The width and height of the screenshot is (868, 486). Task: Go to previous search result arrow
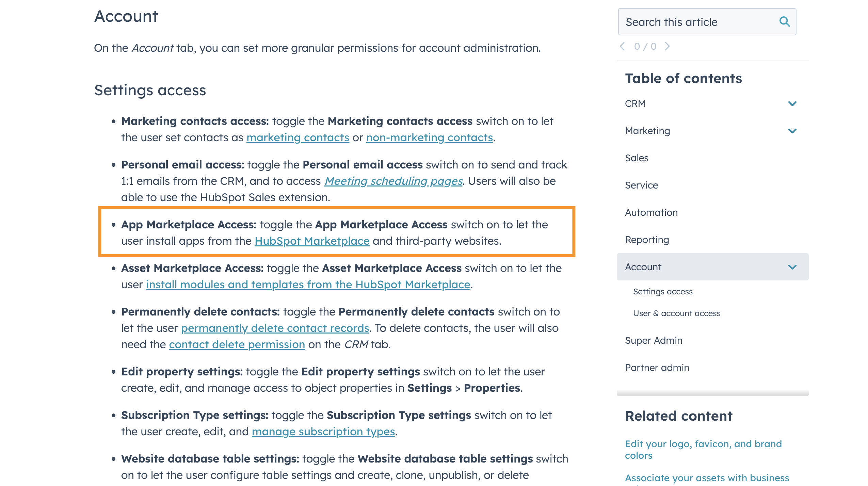click(622, 46)
